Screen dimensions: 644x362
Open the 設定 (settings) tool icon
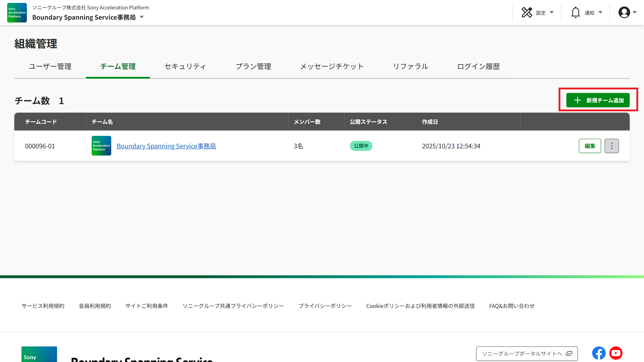[x=527, y=12]
